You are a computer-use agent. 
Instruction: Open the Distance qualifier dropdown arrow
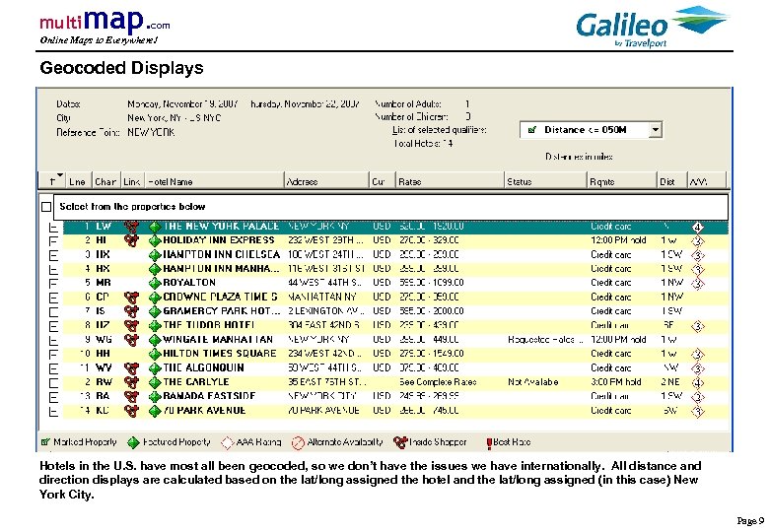[x=656, y=130]
